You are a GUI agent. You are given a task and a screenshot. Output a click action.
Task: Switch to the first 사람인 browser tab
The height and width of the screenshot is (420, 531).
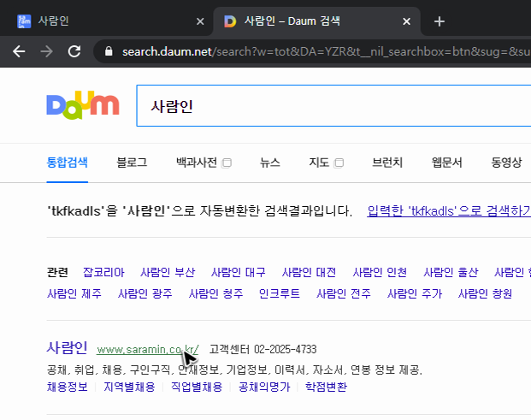[x=107, y=21]
